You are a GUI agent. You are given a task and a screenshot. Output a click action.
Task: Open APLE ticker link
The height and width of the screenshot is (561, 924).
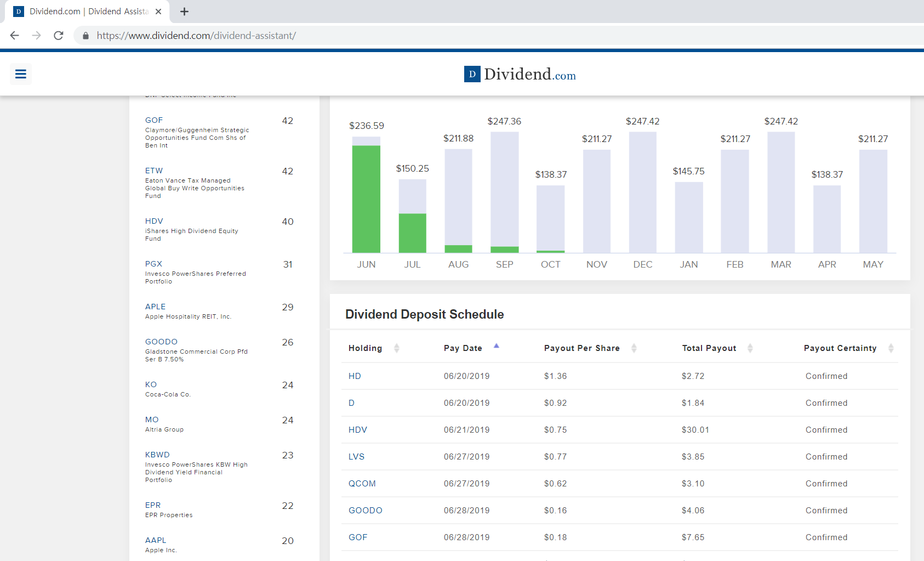coord(155,307)
